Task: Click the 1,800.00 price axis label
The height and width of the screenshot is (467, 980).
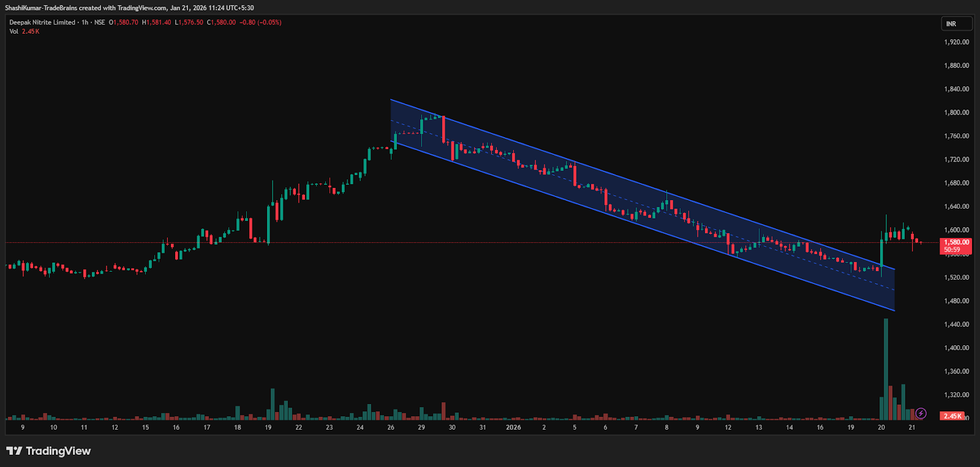Action: click(x=956, y=113)
